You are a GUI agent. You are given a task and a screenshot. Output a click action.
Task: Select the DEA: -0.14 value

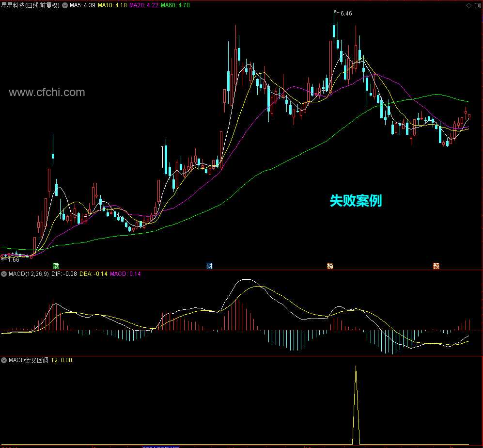(x=93, y=274)
